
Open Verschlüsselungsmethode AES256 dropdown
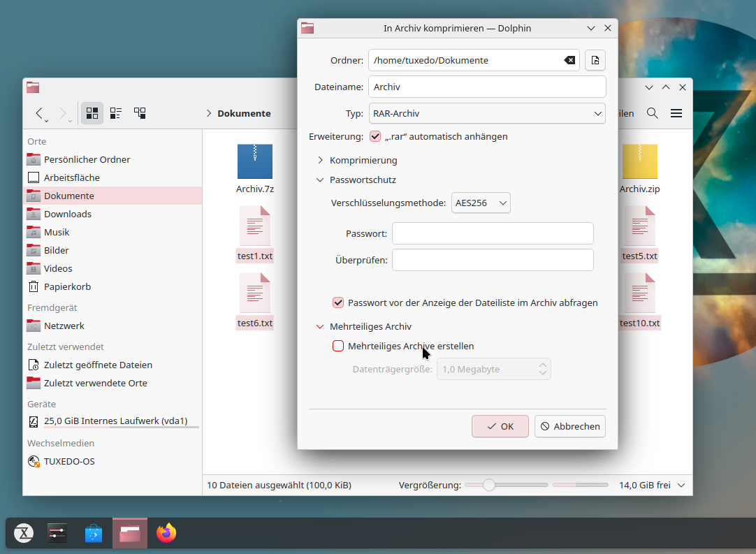pyautogui.click(x=481, y=203)
